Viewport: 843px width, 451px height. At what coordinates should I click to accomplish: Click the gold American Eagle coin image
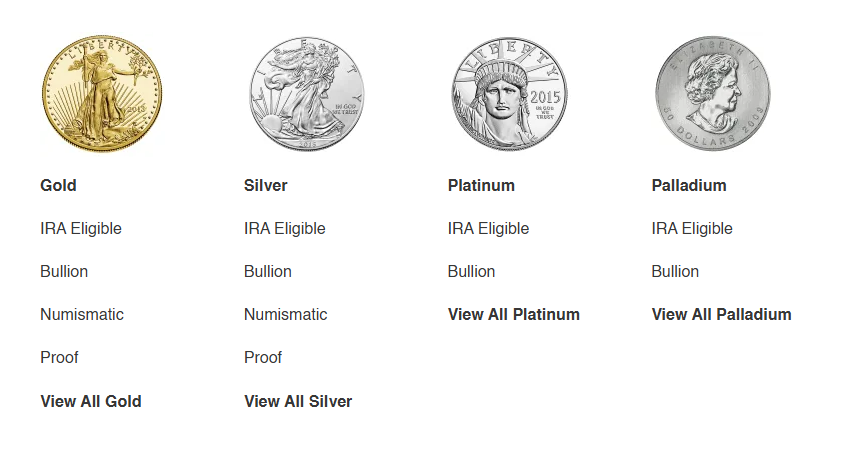pyautogui.click(x=102, y=94)
